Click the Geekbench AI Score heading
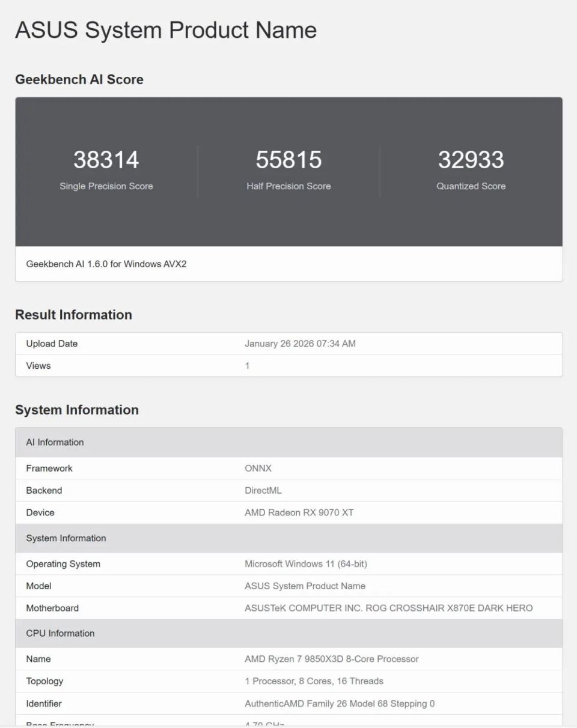The height and width of the screenshot is (728, 577). pos(79,79)
